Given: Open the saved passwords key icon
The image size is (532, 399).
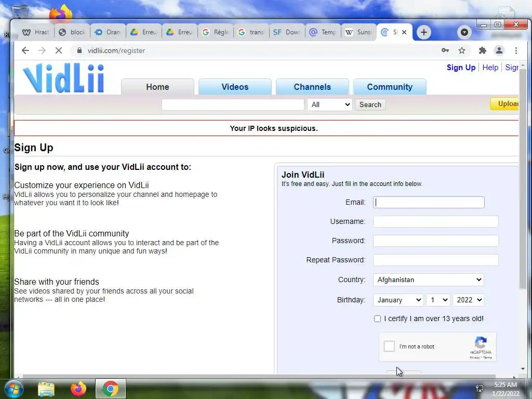Looking at the screenshot, I should tap(445, 50).
